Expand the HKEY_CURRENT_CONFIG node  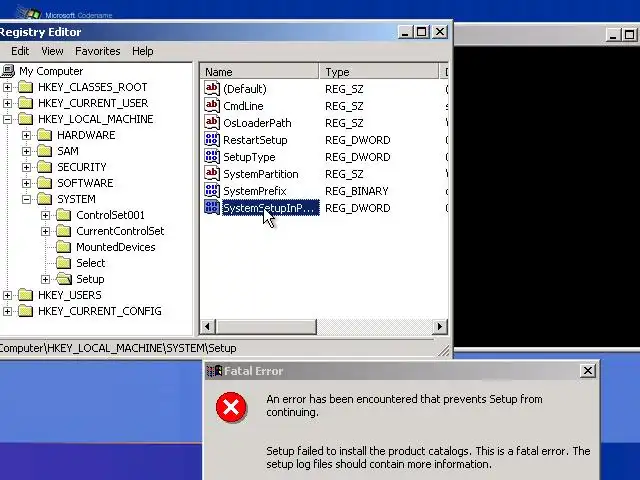[7, 311]
